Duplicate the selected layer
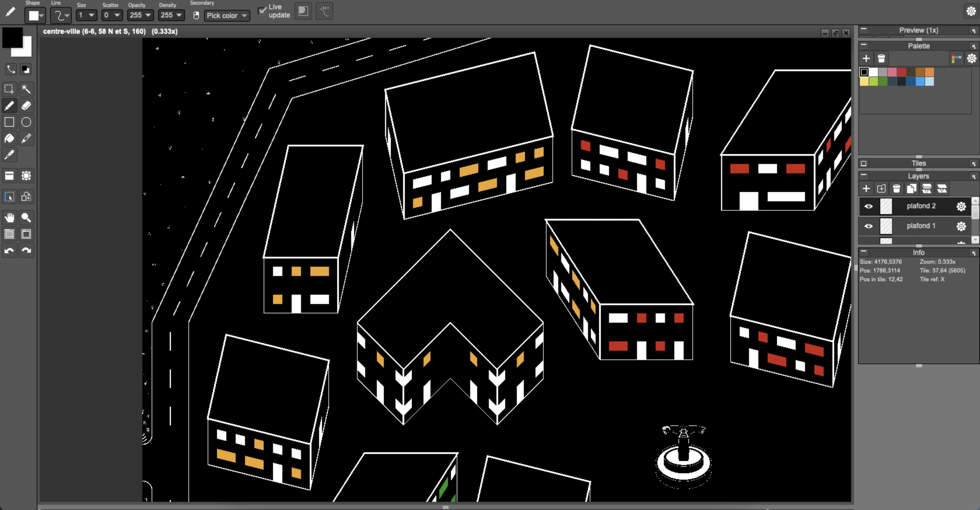The width and height of the screenshot is (980, 510). click(911, 188)
